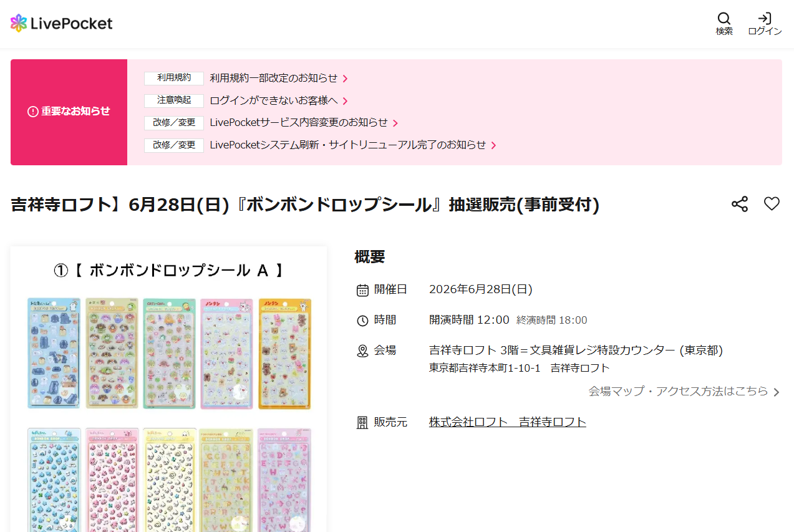794x532 pixels.
Task: Click date text 2026年6月28日(日)
Action: 481,289
